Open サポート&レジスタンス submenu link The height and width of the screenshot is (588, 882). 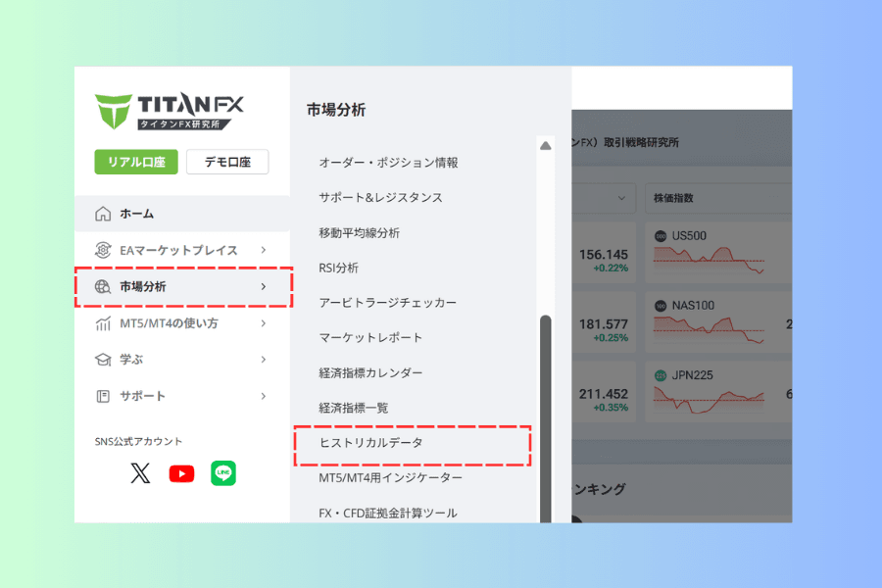tap(381, 198)
